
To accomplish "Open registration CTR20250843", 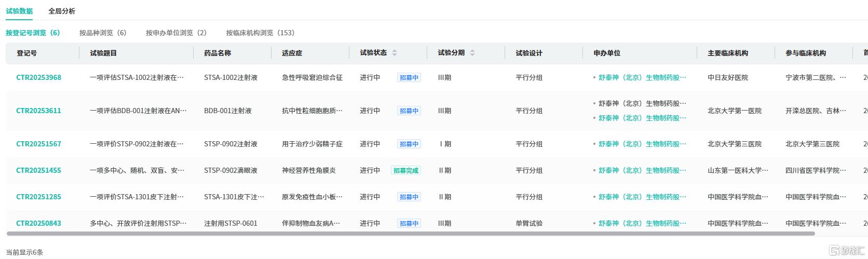I will [x=38, y=223].
